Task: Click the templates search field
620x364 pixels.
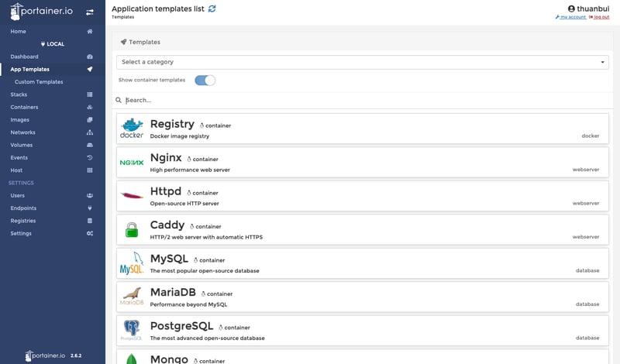Action: click(364, 100)
